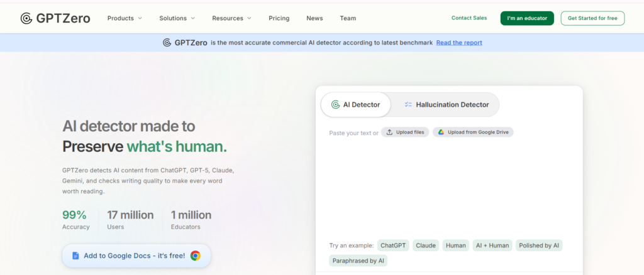The height and width of the screenshot is (275, 644).
Task: Try the ChatGPT example
Action: 393,245
